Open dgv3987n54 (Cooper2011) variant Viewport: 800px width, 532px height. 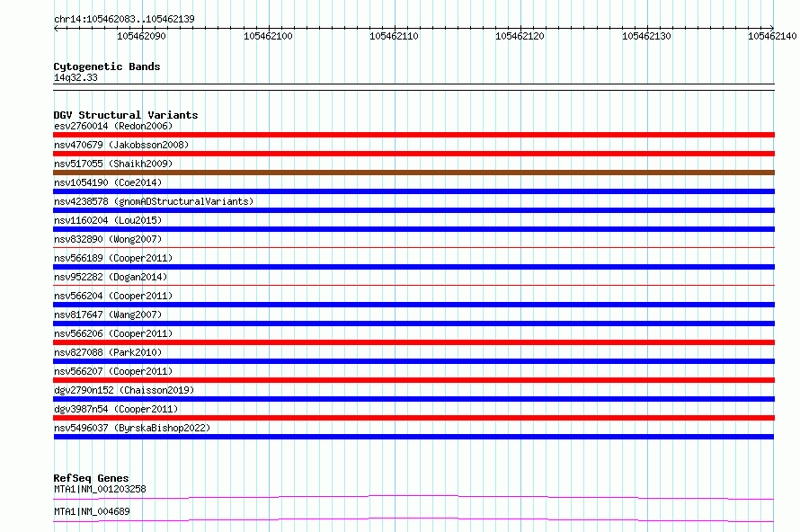(116, 409)
